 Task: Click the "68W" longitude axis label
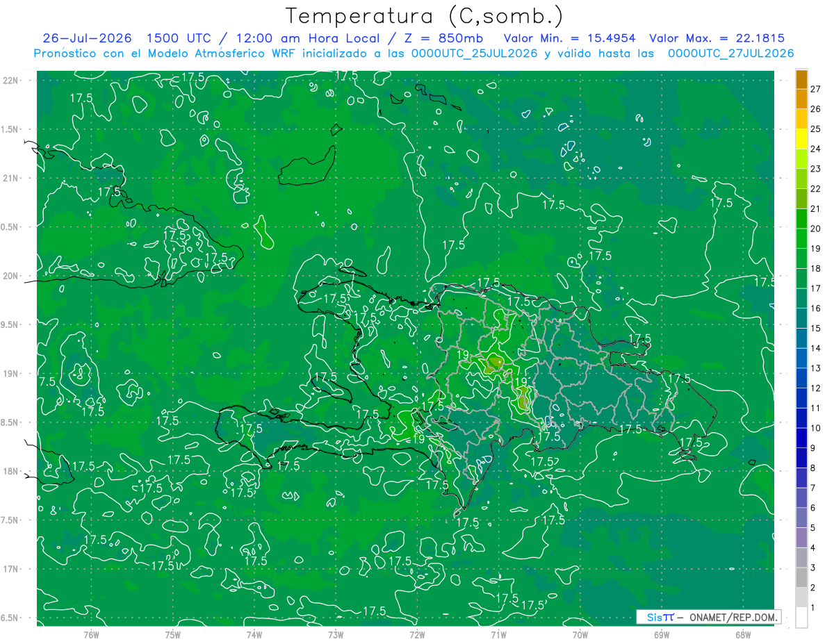743,635
